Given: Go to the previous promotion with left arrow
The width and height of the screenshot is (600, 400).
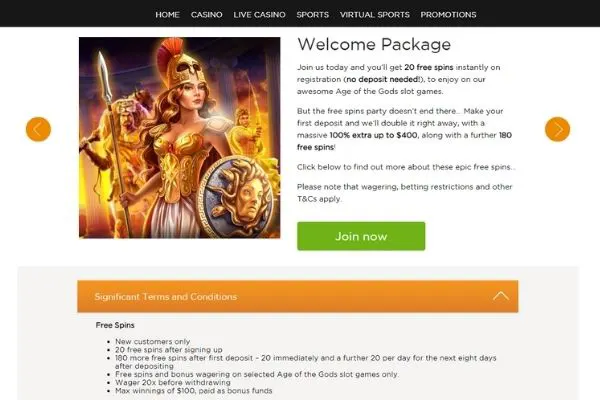Looking at the screenshot, I should pos(38,129).
